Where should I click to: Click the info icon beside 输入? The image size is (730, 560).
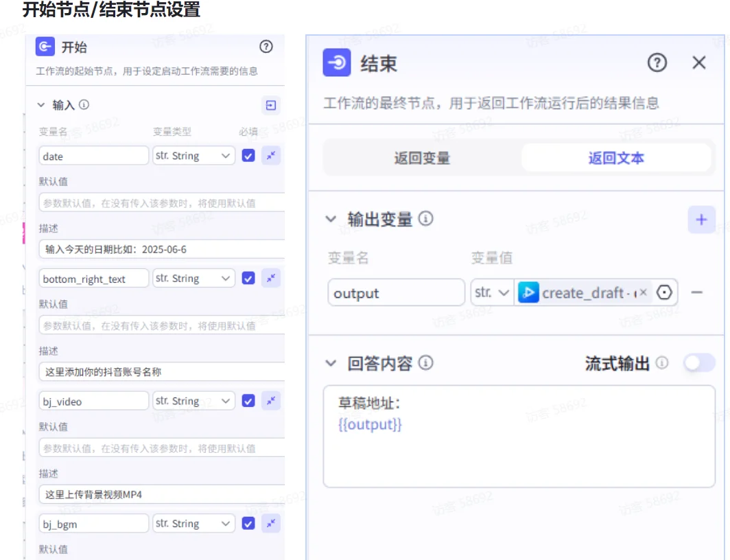point(84,105)
